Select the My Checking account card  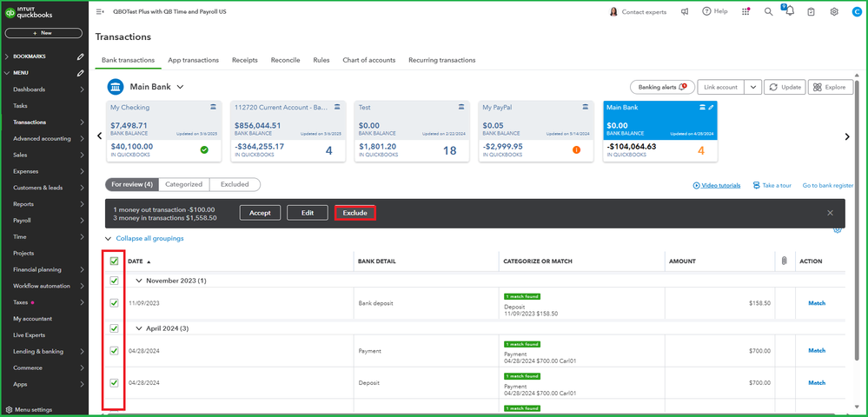click(164, 131)
